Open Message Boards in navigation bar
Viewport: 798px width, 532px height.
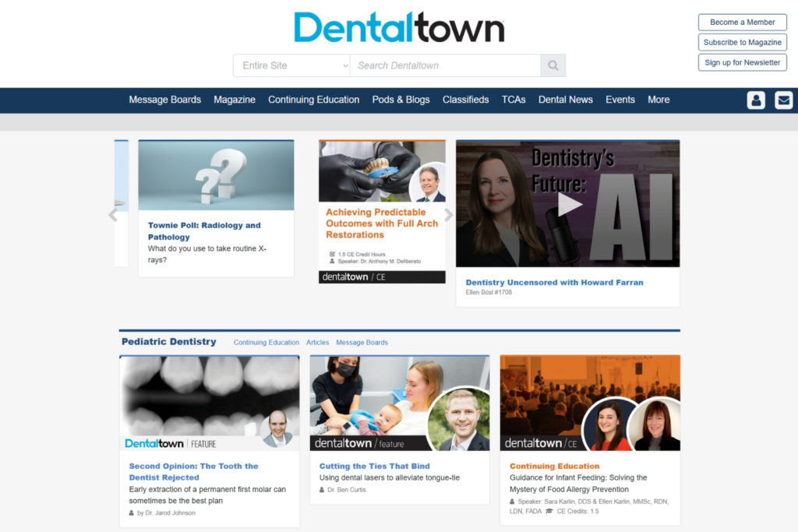165,100
